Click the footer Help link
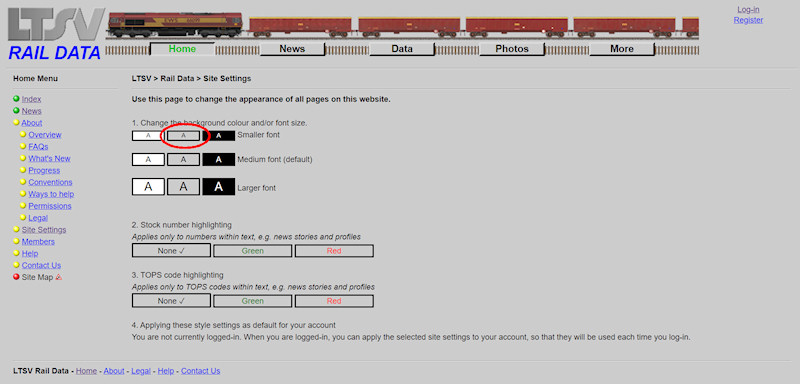Image resolution: width=800 pixels, height=384 pixels. coord(166,371)
